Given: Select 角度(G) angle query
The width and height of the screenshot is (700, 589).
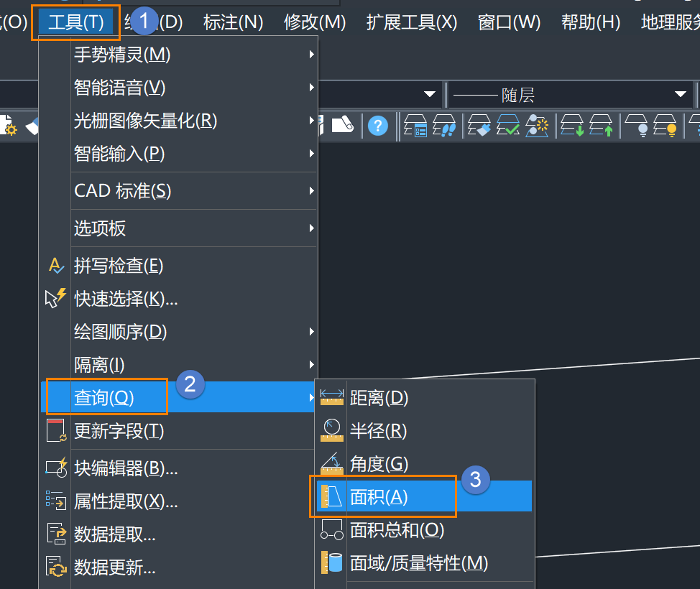Looking at the screenshot, I should (424, 463).
